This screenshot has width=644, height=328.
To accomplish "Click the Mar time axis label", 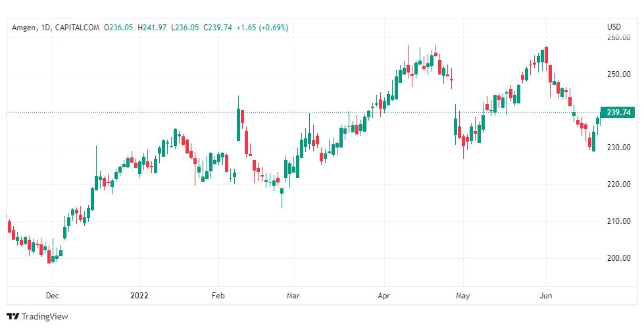I will click(293, 296).
